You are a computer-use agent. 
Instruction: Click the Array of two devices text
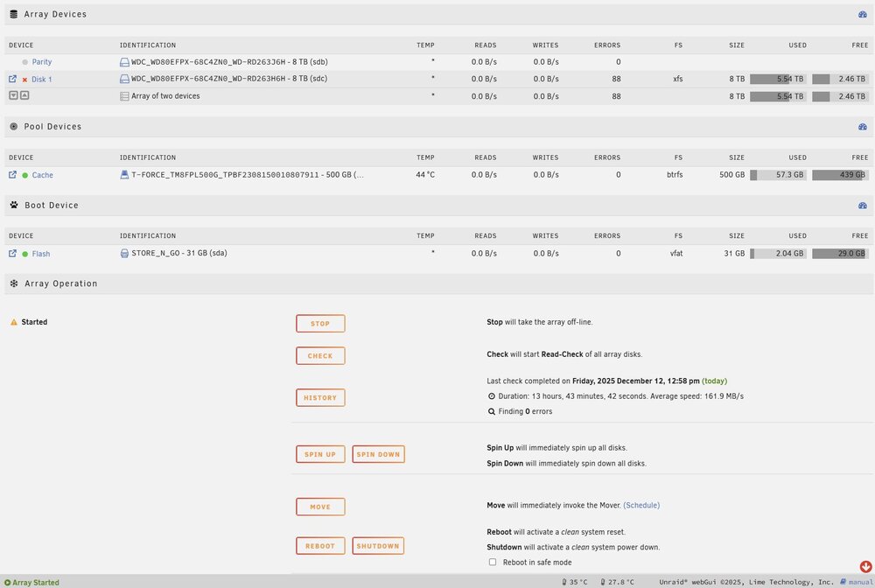pos(165,96)
